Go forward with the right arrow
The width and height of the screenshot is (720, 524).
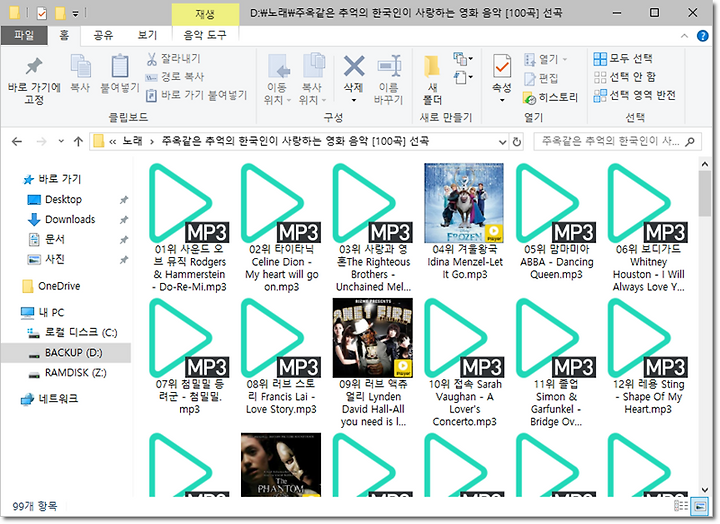click(41, 141)
